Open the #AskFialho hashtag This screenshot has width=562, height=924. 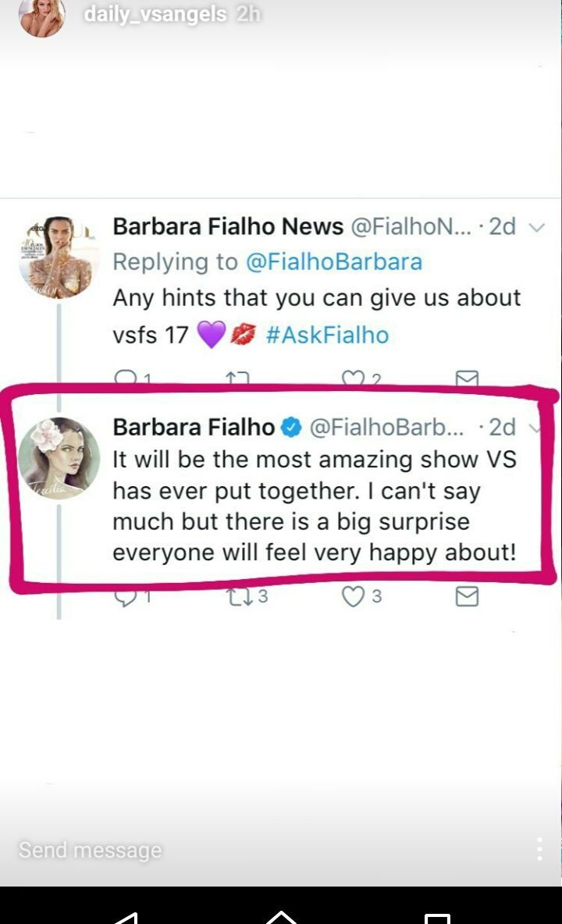(x=327, y=335)
